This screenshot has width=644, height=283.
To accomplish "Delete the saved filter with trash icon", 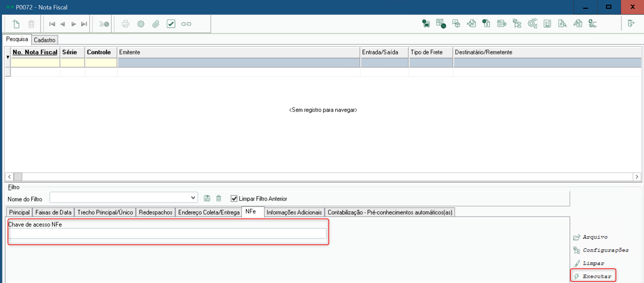I will click(x=218, y=198).
